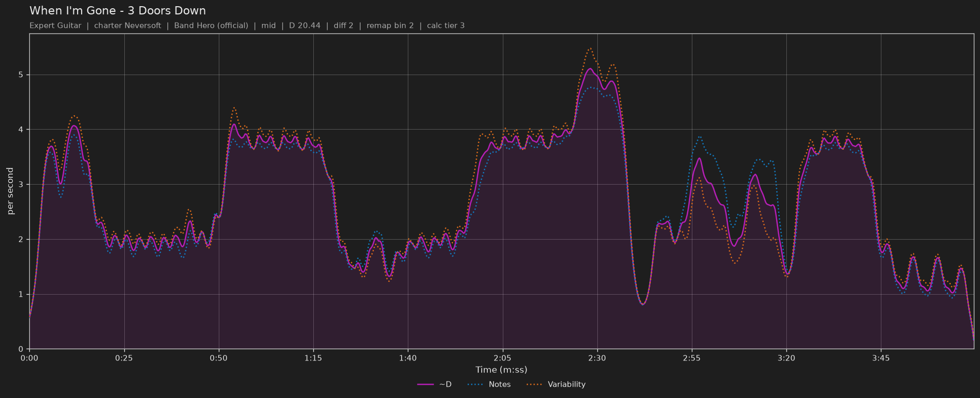Select the "remap bin 2" subtitle text

pos(390,26)
